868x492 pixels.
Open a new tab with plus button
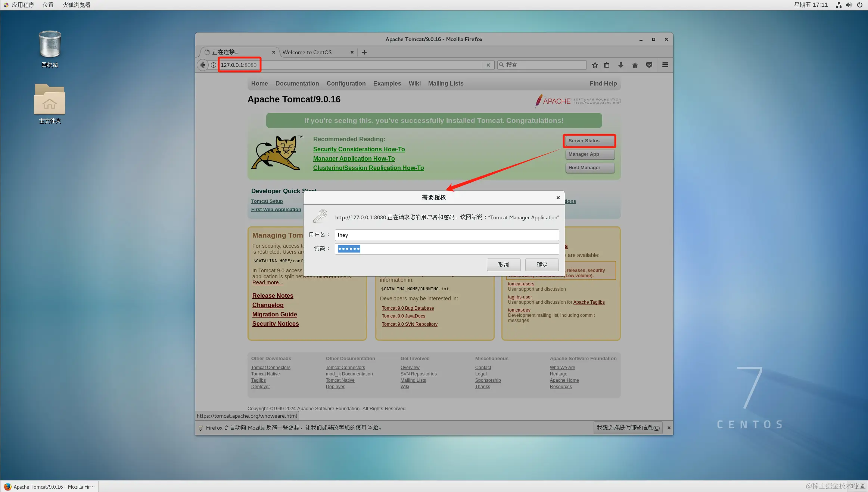(x=364, y=52)
